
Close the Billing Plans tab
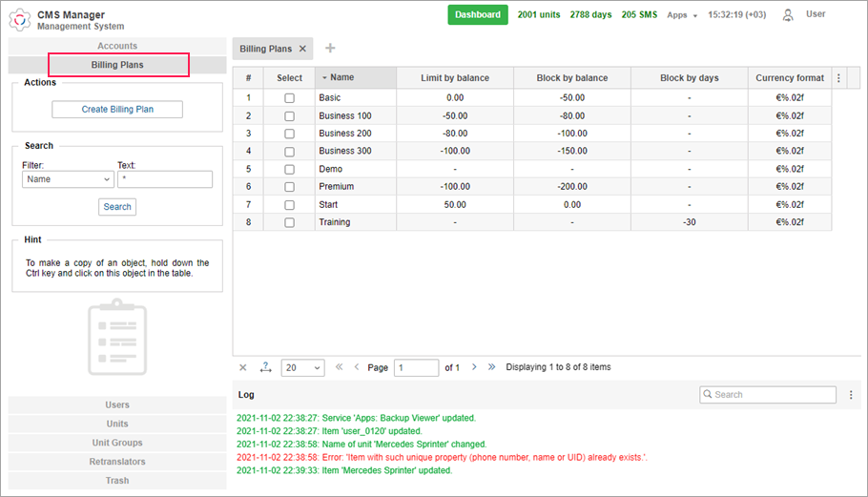point(303,49)
